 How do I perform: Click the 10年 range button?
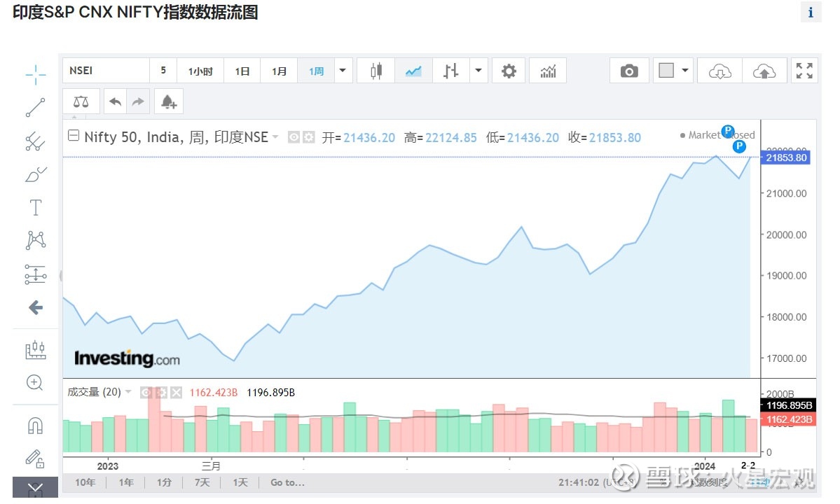(x=85, y=482)
